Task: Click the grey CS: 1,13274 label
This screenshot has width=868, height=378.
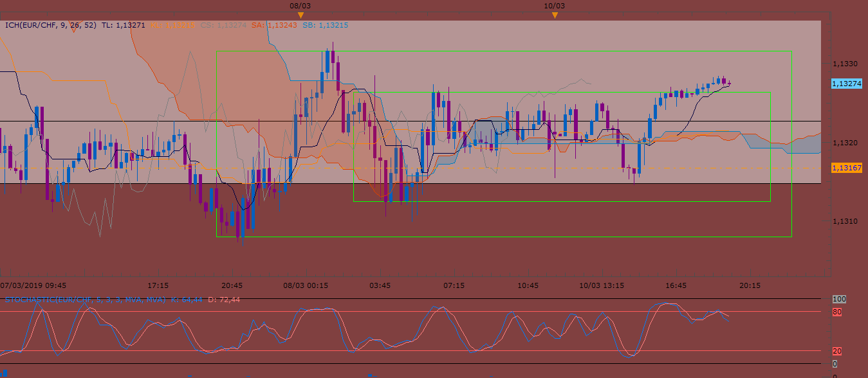Action: pyautogui.click(x=223, y=25)
